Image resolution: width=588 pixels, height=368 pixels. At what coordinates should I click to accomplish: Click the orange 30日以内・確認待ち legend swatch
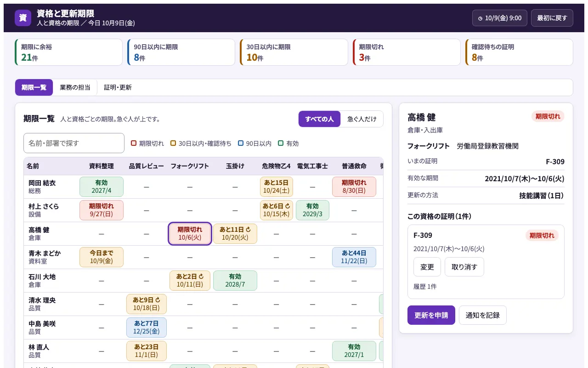(x=173, y=143)
